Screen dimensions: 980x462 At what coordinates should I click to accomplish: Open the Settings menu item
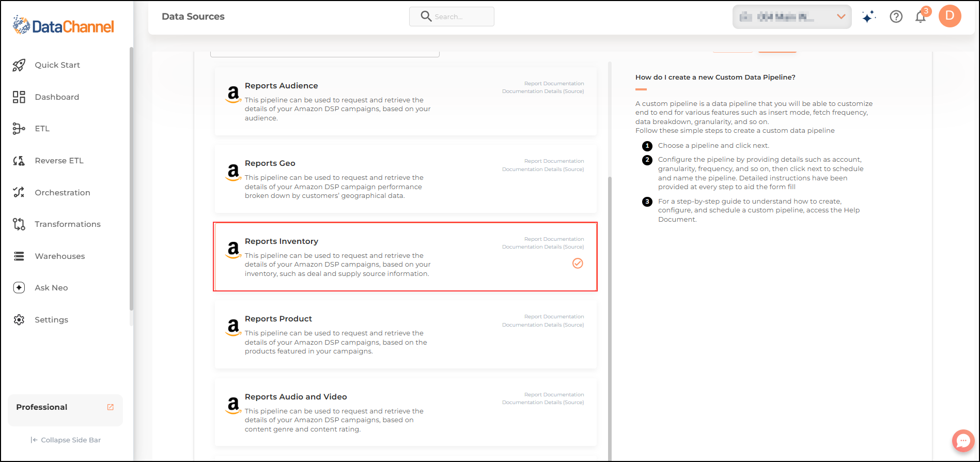coord(52,320)
